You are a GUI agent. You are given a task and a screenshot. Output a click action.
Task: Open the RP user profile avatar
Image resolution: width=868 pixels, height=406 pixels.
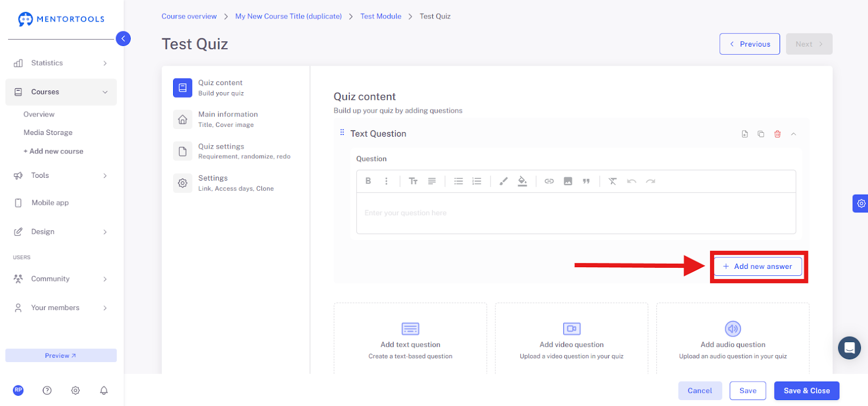click(x=18, y=390)
